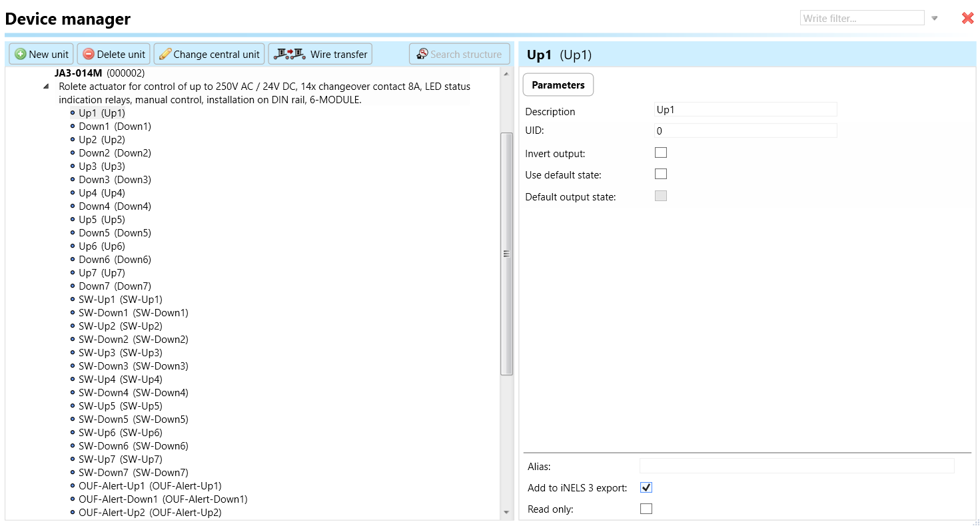The width and height of the screenshot is (980, 526).
Task: Open the filter dropdown arrow
Action: [x=935, y=19]
